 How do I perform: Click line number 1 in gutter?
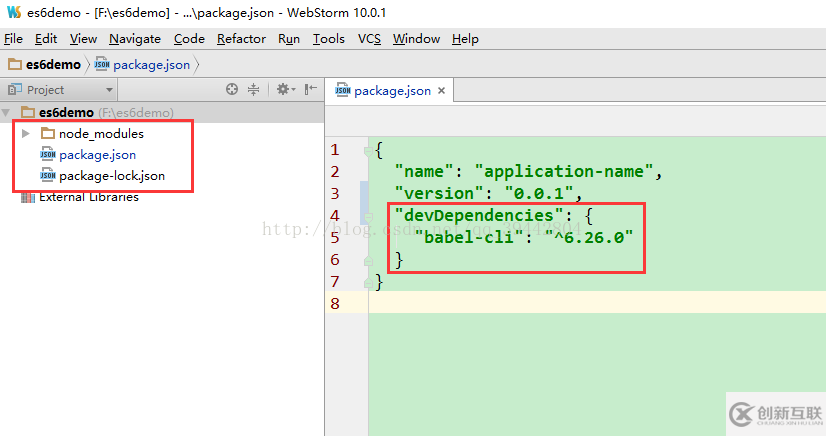coord(335,150)
